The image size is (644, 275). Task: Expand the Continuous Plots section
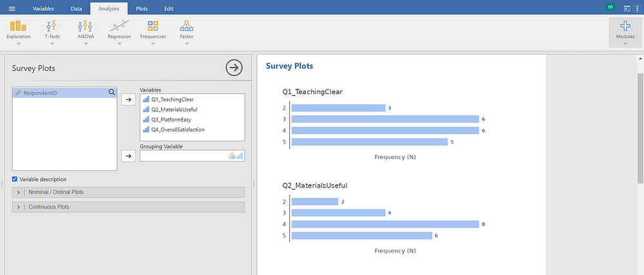click(128, 207)
